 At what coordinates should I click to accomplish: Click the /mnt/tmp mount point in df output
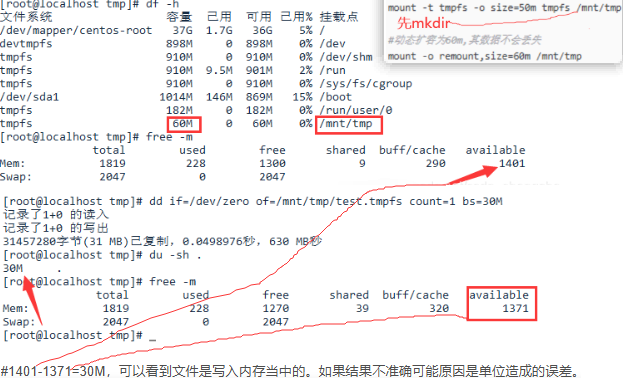pos(346,124)
